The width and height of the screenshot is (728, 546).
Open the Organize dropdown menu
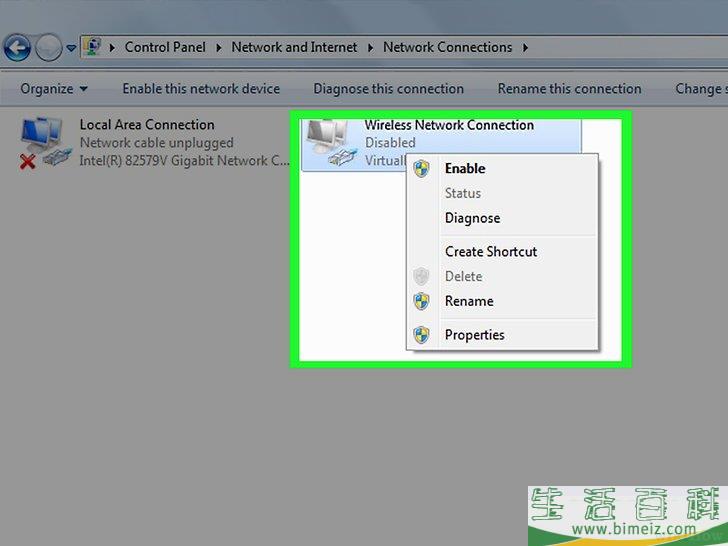pos(54,89)
